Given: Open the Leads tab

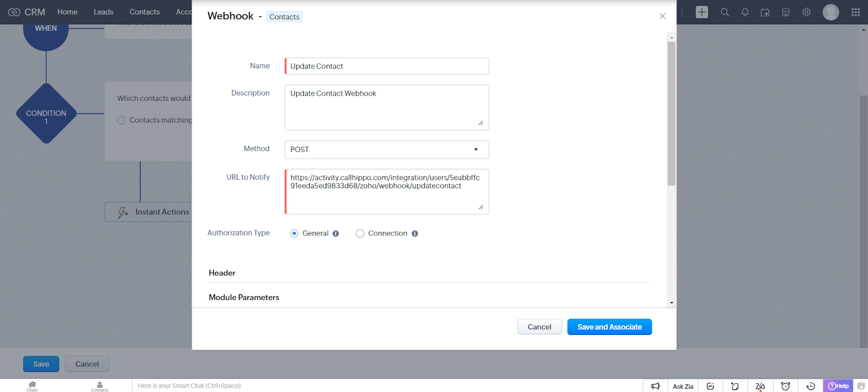Looking at the screenshot, I should (x=104, y=12).
